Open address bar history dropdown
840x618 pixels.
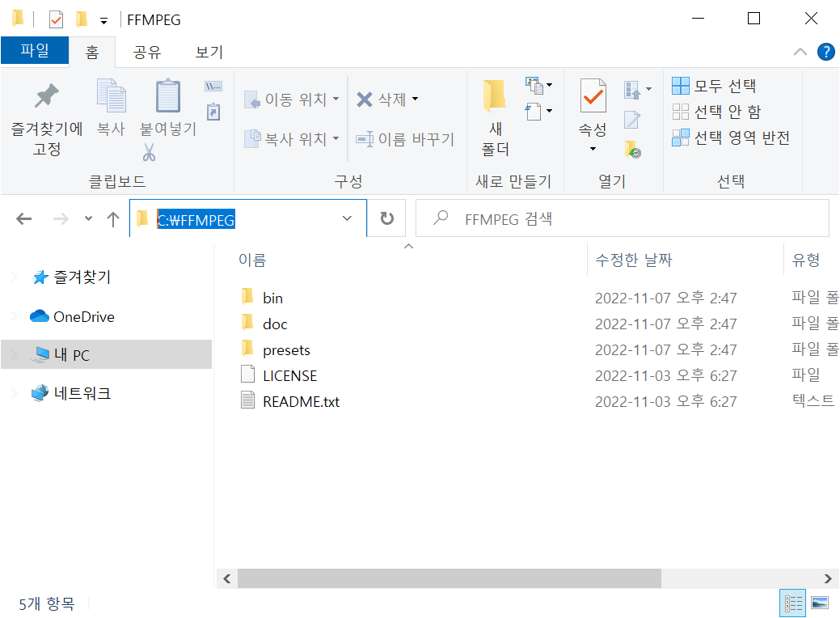(347, 218)
